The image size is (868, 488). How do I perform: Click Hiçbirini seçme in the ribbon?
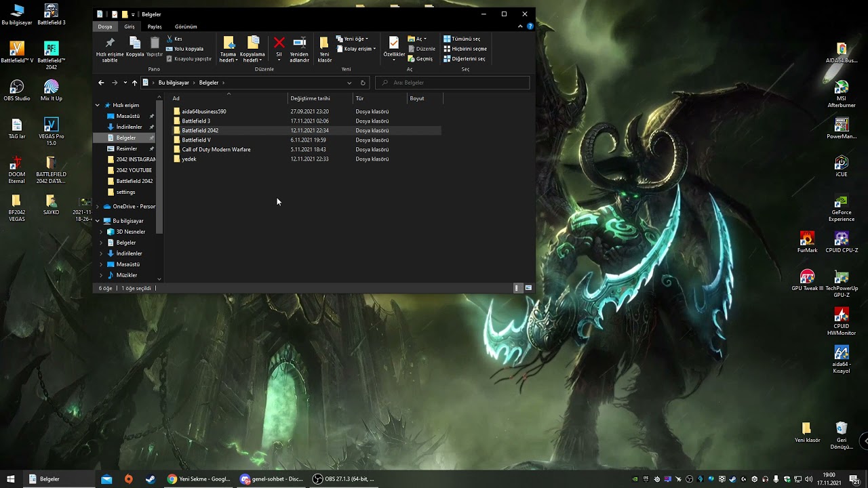coord(465,49)
